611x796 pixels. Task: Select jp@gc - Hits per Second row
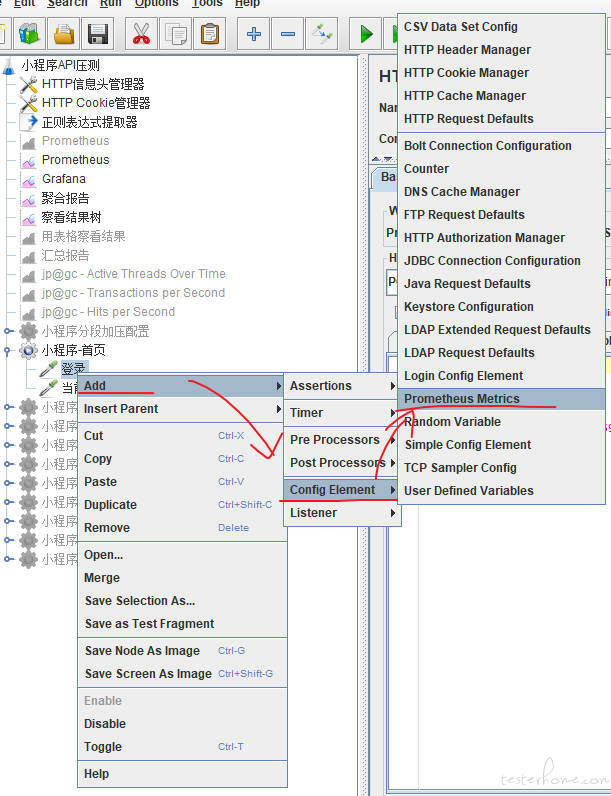(x=108, y=312)
